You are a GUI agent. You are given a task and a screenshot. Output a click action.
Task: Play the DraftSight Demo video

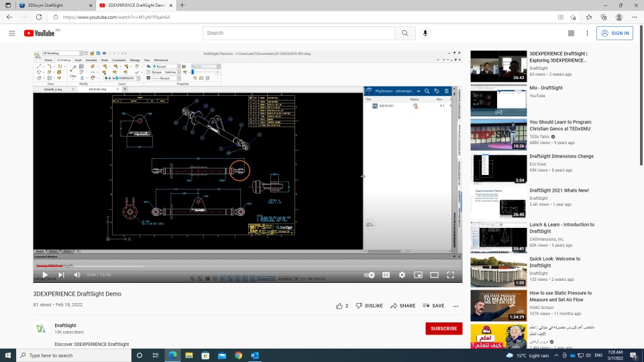tap(45, 275)
